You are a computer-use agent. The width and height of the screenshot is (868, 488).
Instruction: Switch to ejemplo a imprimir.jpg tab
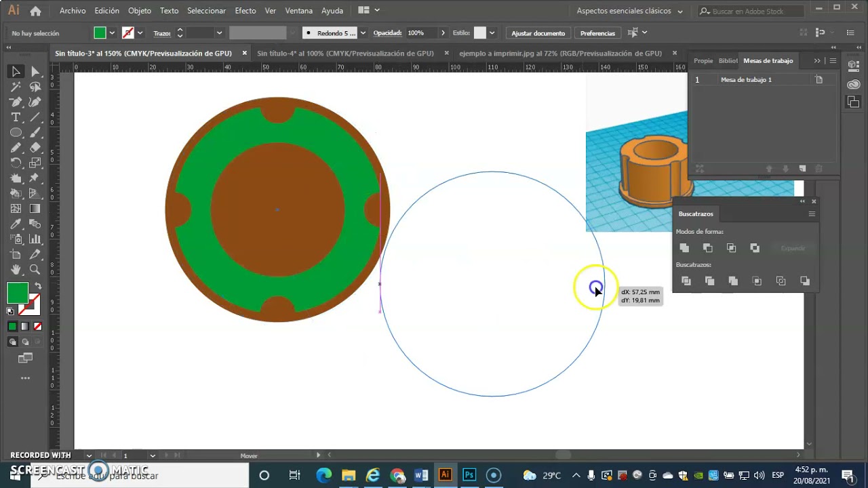click(560, 53)
